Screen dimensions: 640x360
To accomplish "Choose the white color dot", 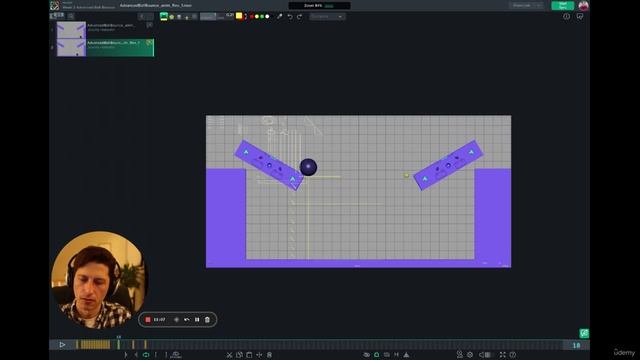I will 267,17.
